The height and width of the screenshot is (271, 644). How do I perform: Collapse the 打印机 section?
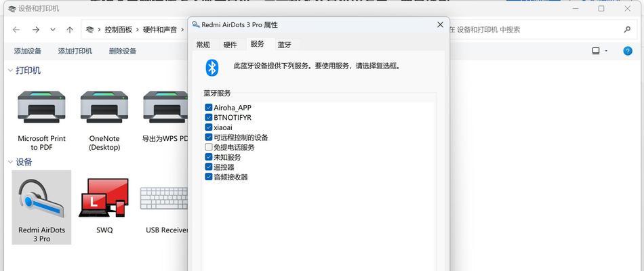10,70
